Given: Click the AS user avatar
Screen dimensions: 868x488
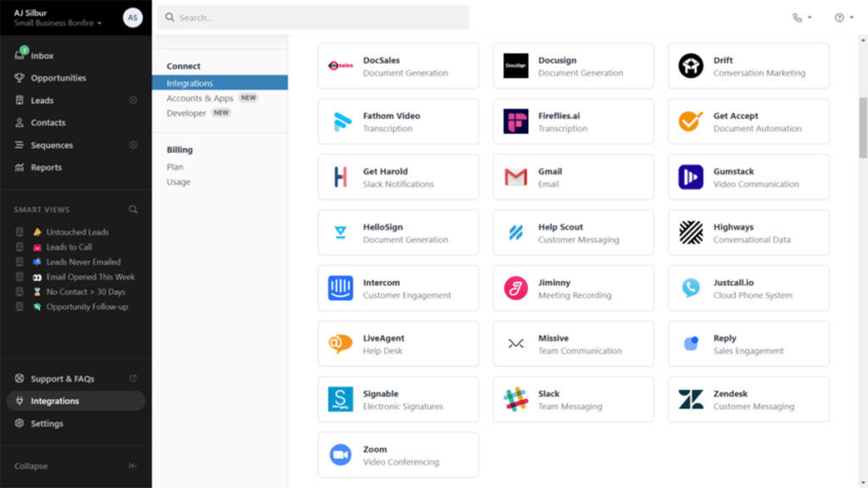Looking at the screenshot, I should pos(132,18).
